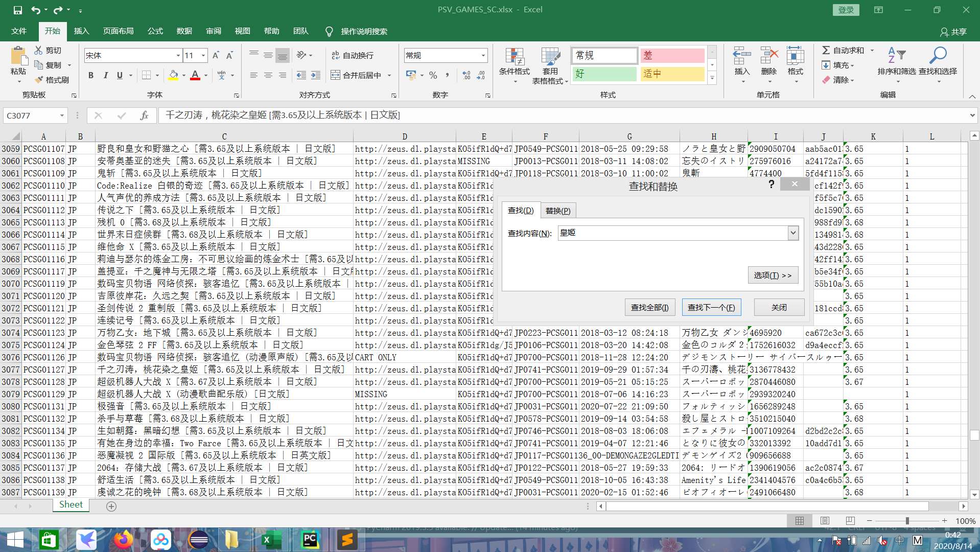Toggle Underline formatting
980x552 pixels.
120,75
